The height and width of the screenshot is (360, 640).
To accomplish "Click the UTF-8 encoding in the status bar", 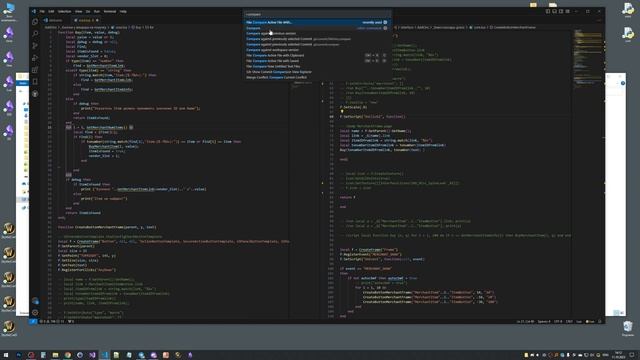I will coord(558,322).
